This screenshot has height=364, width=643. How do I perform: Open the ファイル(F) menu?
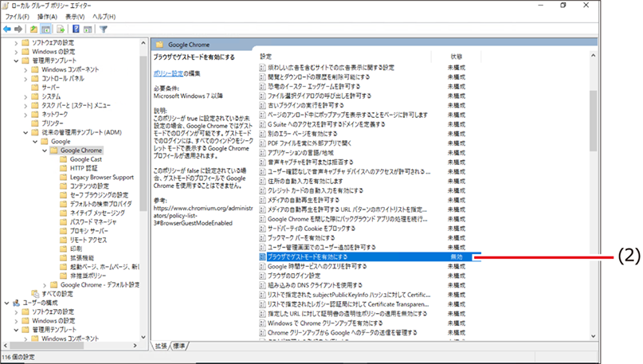pyautogui.click(x=18, y=17)
